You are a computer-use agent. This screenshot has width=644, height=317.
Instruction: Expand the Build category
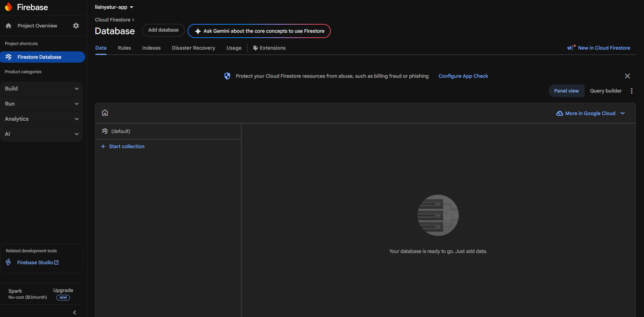(x=42, y=89)
